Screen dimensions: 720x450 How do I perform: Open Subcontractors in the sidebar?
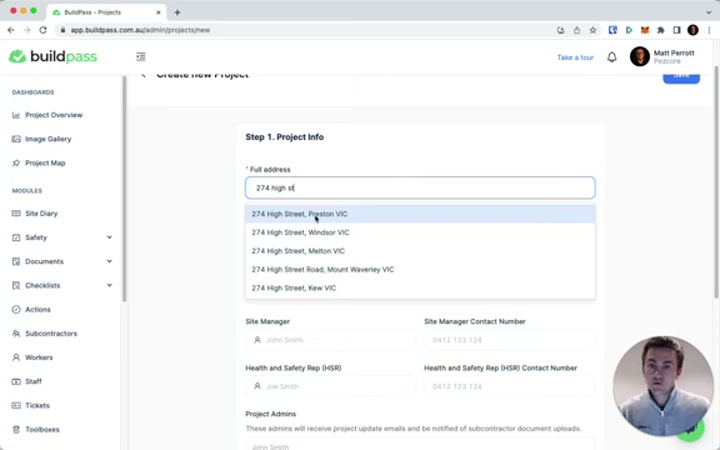point(51,333)
